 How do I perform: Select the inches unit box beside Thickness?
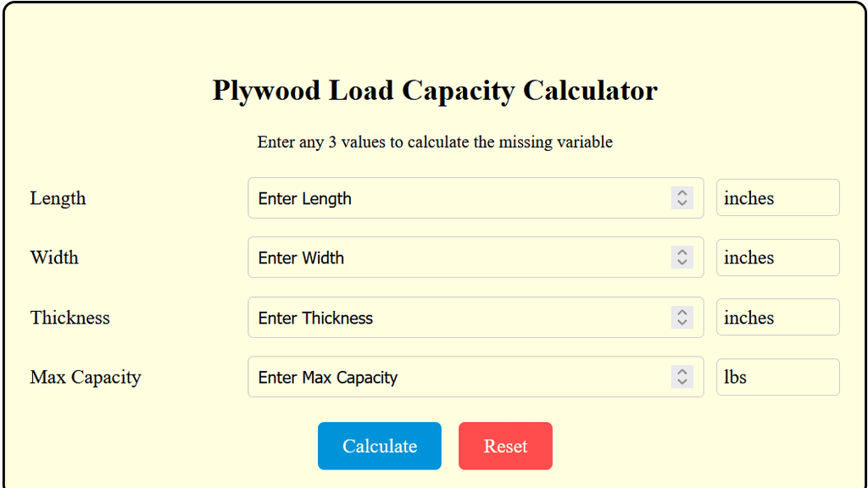777,317
